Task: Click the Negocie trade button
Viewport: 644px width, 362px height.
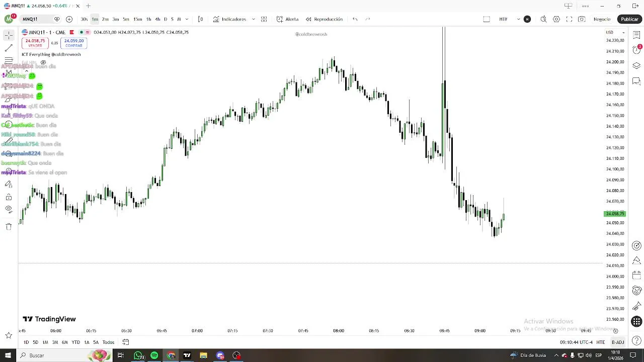Action: 602,19
